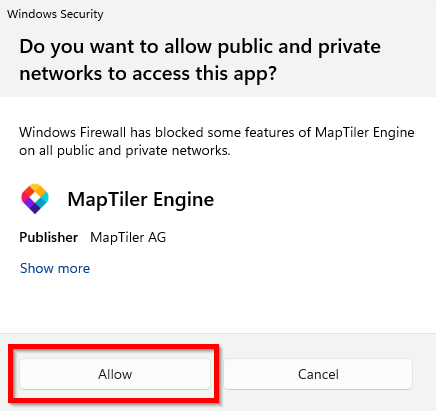This screenshot has width=436, height=411.
Task: Click the word 'Engine' in the large app name
Action: (184, 200)
